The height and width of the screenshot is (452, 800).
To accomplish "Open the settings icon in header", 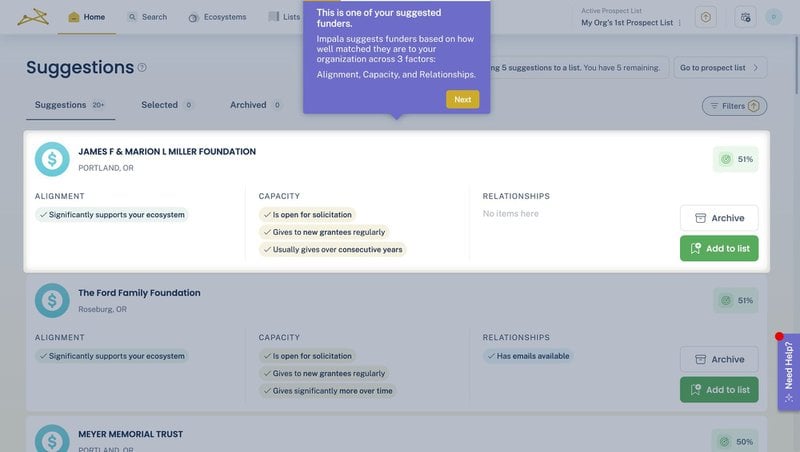I will tap(745, 17).
